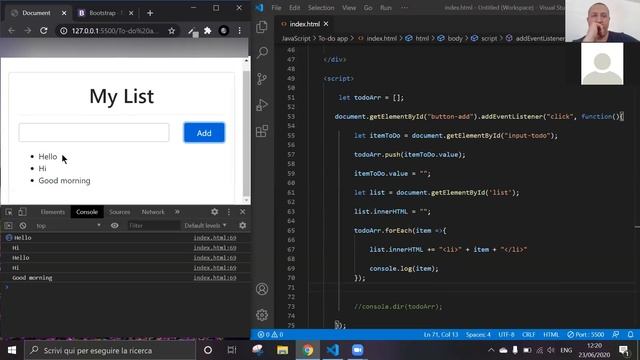Screen dimensions: 640x360
Task: Expand the VS Code menu overflow ellipsis
Action: (x=404, y=8)
